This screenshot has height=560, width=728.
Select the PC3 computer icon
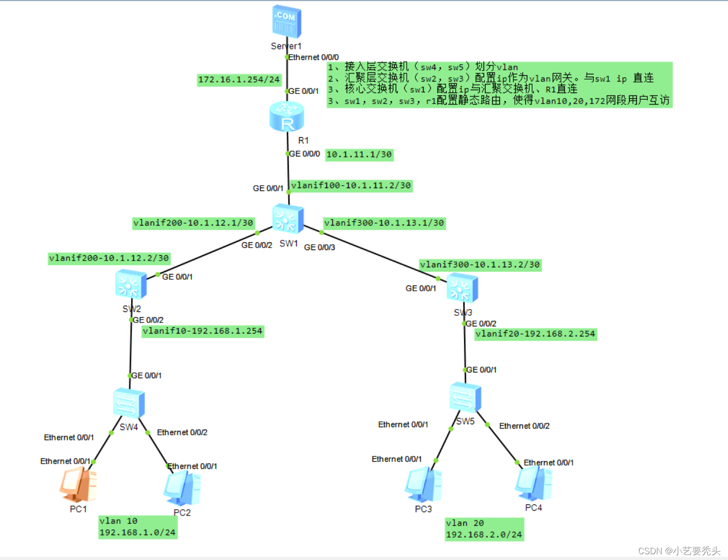tap(423, 485)
